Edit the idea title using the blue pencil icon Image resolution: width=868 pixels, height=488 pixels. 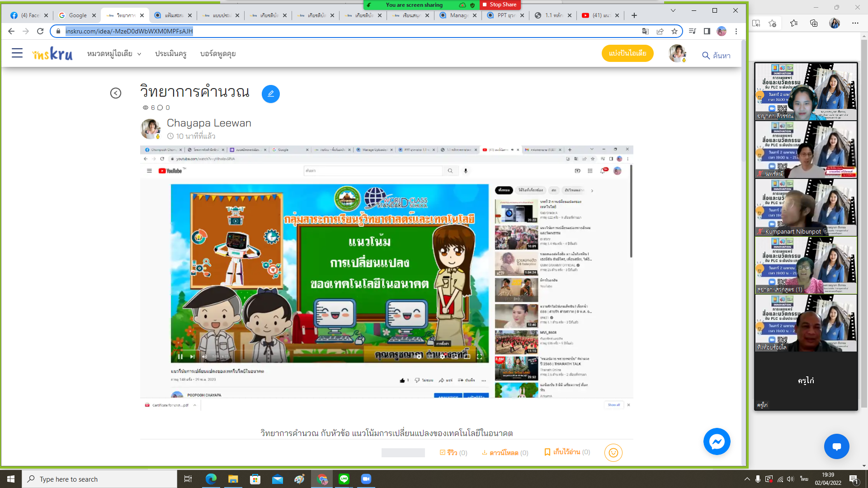(270, 94)
